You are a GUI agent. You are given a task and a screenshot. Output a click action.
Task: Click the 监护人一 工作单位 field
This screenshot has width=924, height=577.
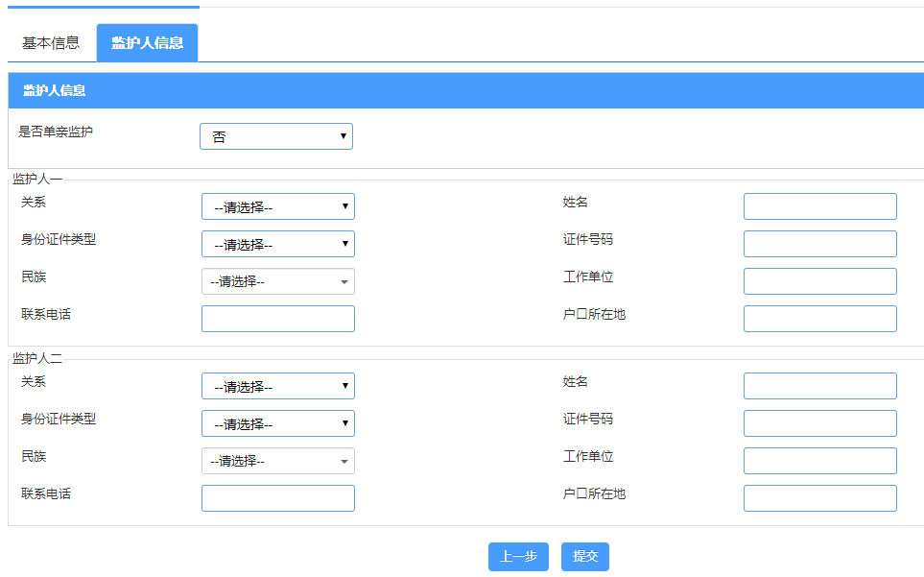tap(820, 281)
